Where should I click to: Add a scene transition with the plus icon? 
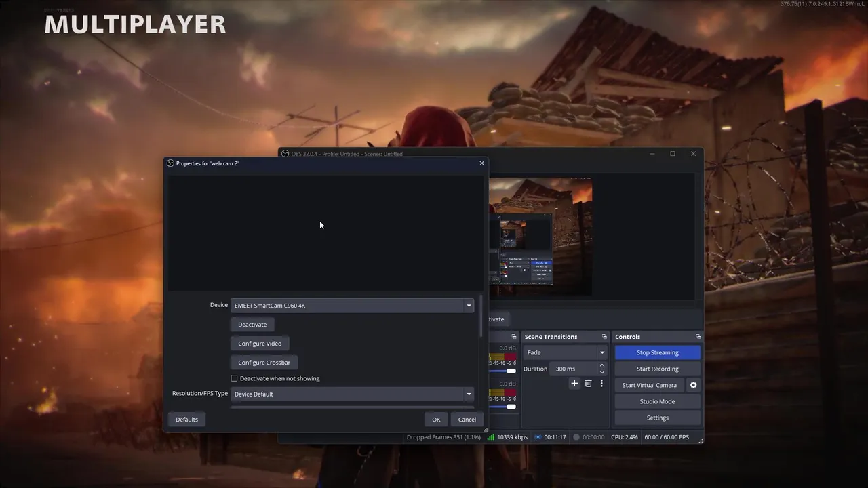[x=574, y=384]
